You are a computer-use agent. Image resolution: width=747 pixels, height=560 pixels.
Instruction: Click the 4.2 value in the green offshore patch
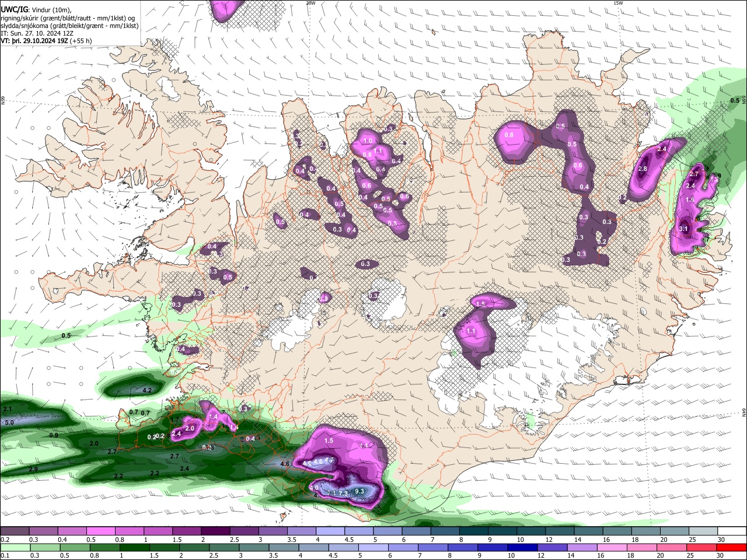(x=147, y=390)
